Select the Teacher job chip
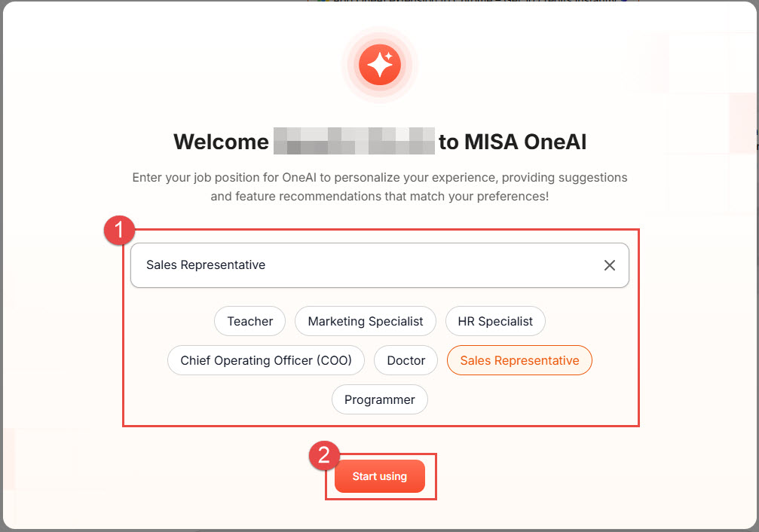The image size is (759, 532). (x=249, y=321)
